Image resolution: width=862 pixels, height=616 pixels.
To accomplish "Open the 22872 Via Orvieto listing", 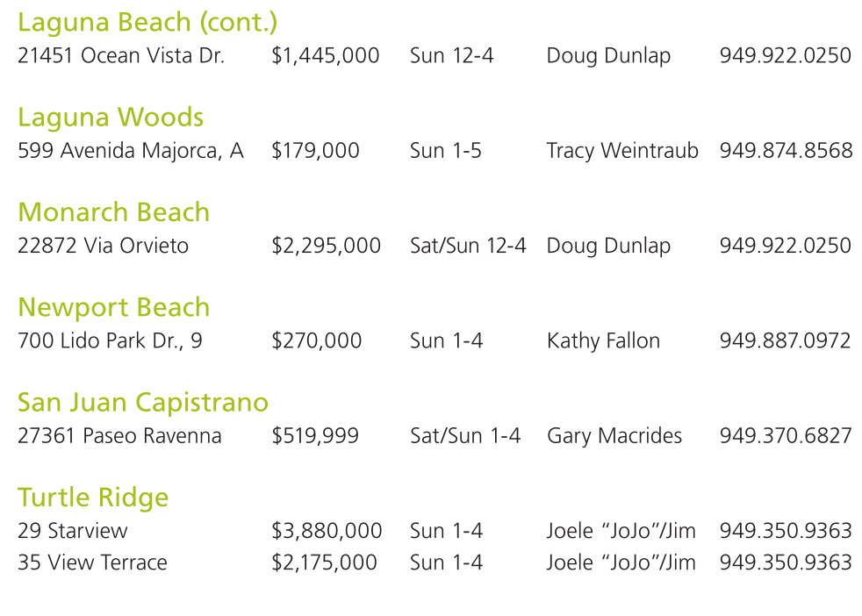I will pos(103,246).
